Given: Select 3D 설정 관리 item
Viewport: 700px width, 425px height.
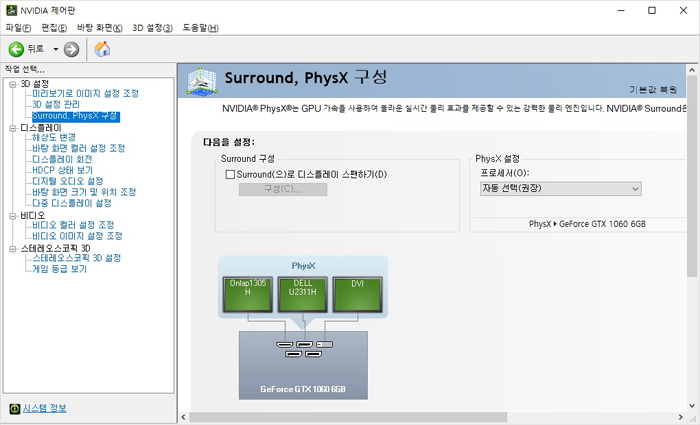Looking at the screenshot, I should [56, 104].
